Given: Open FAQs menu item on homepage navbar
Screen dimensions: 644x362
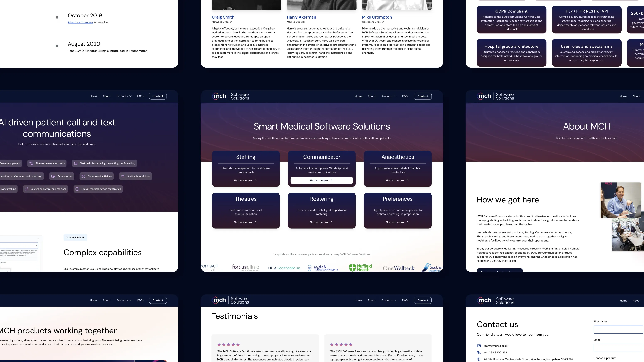Looking at the screenshot, I should coord(405,96).
